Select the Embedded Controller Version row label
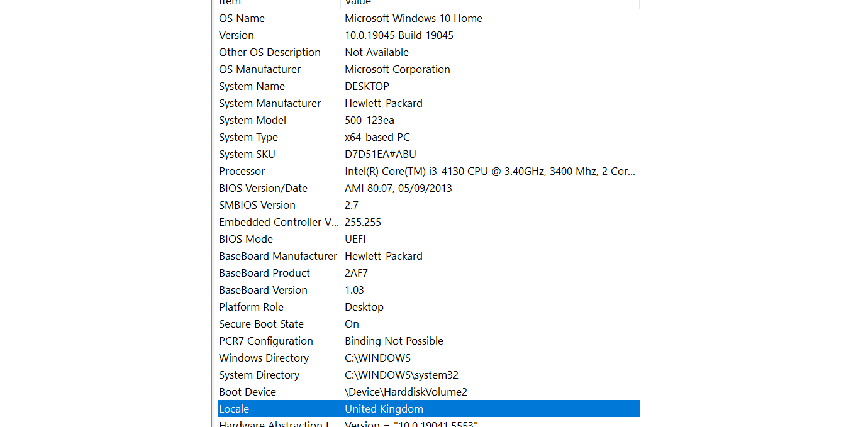Screen dimensions: 868x427 (279, 222)
